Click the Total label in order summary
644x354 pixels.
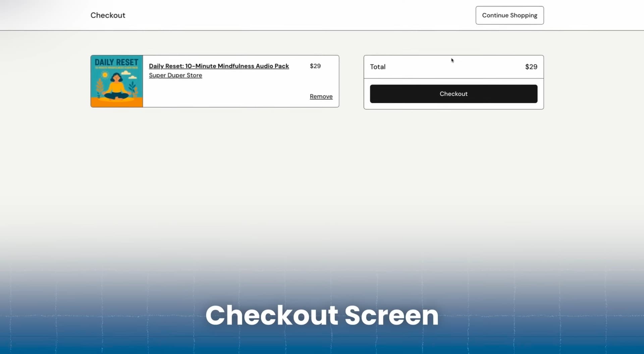click(x=377, y=67)
